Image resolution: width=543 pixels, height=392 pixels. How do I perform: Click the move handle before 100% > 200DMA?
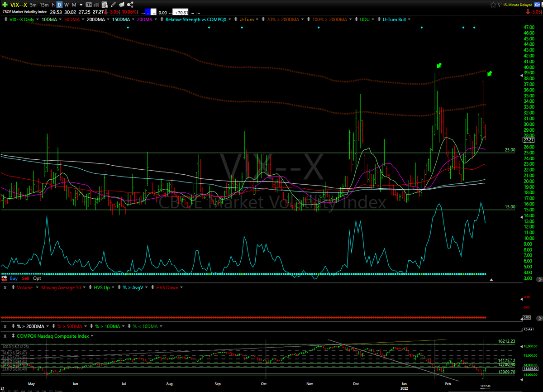309,19
